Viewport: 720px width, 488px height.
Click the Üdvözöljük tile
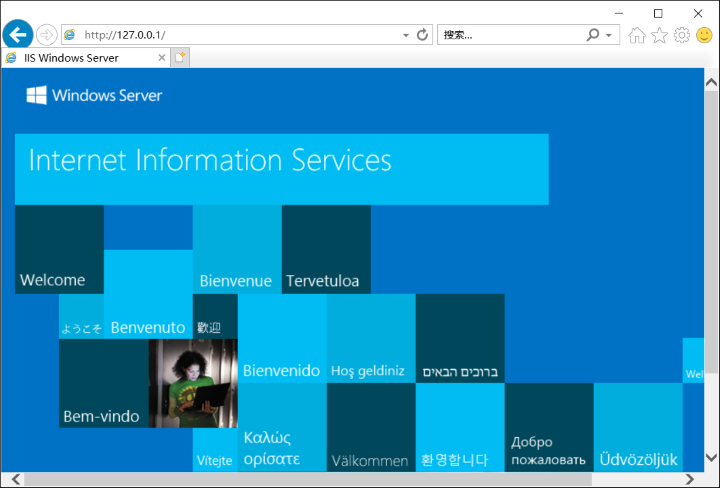tap(638, 427)
